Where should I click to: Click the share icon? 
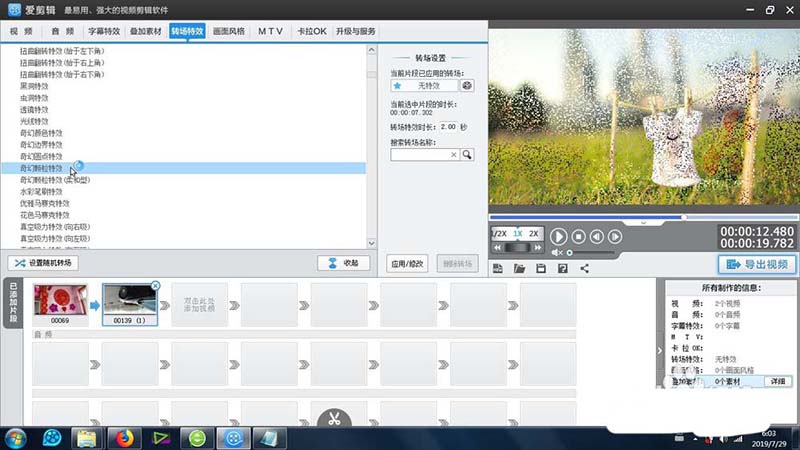pyautogui.click(x=585, y=268)
